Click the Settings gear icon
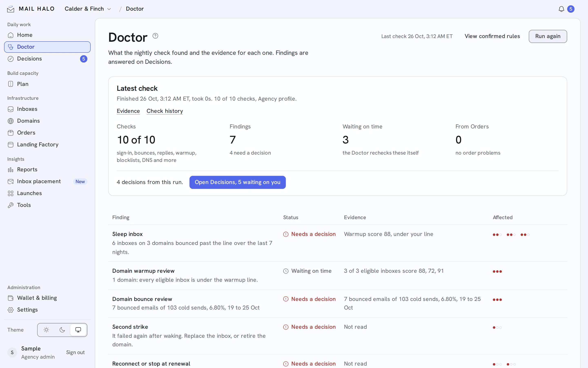 point(10,310)
